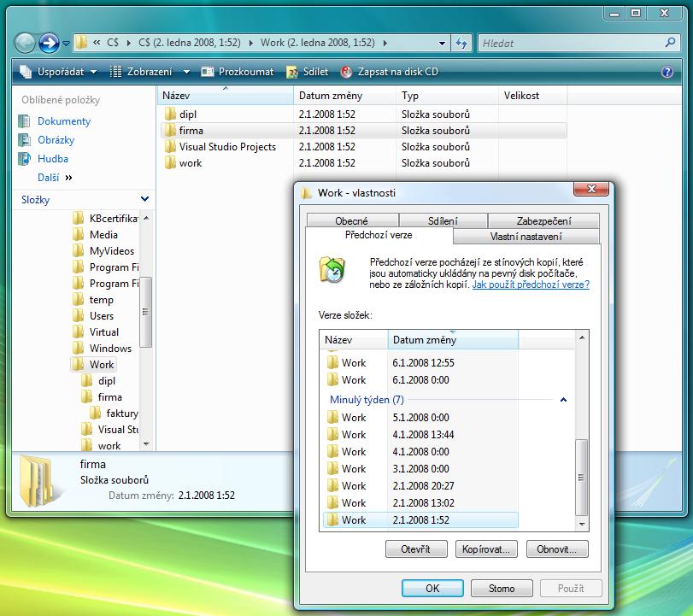
Task: Sort versions by the Název column
Action: coord(354,340)
